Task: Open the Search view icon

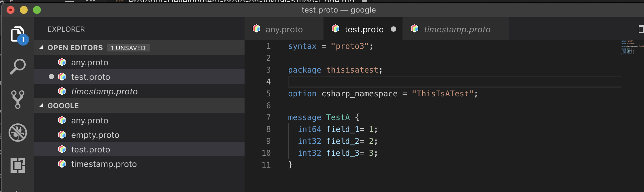Action: pos(18,67)
